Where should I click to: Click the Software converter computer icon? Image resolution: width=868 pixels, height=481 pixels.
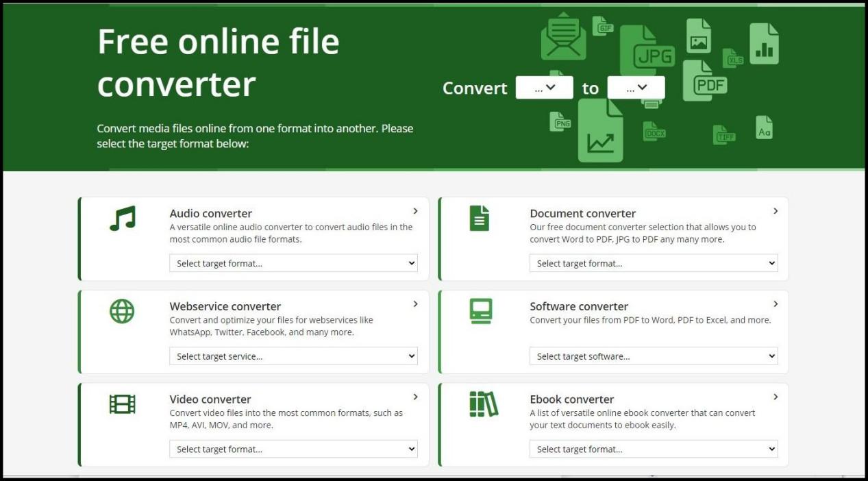[x=481, y=311]
